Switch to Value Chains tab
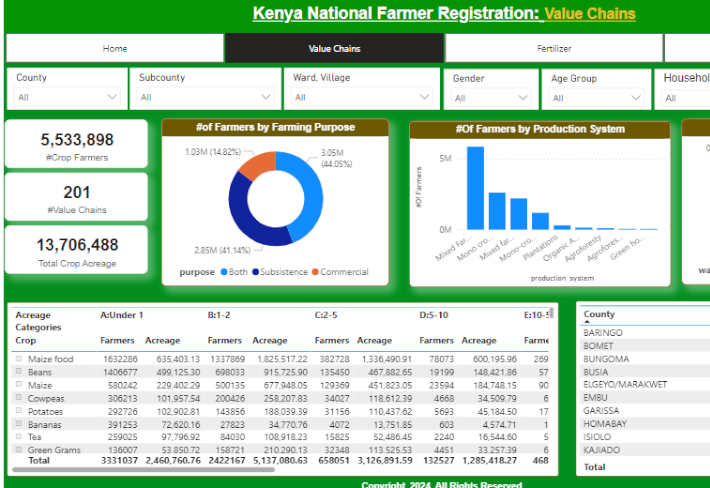 point(334,48)
